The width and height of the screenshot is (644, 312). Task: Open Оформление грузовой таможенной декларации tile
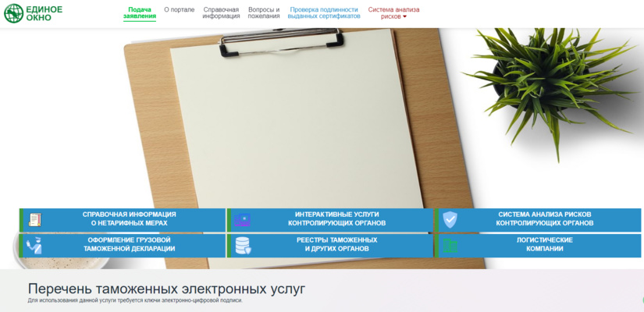(x=130, y=245)
